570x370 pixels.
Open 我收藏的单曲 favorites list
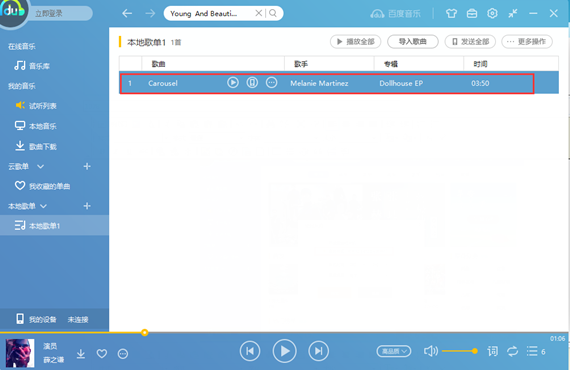(42, 186)
